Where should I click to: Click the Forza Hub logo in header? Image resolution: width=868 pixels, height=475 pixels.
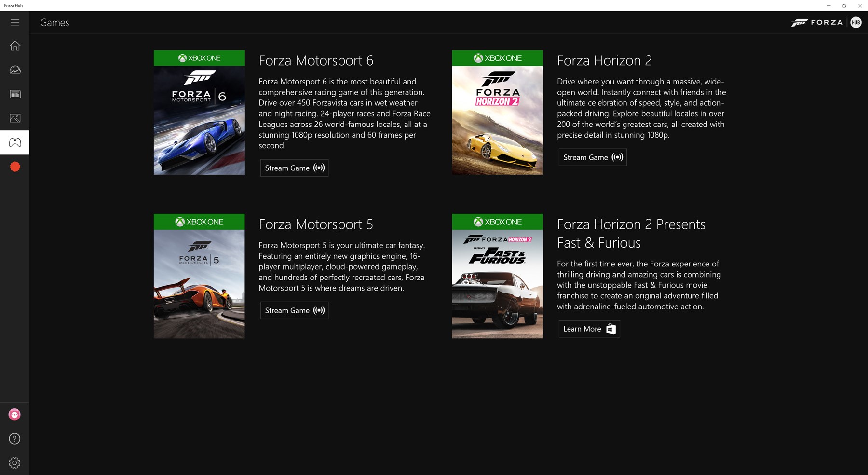click(x=826, y=22)
